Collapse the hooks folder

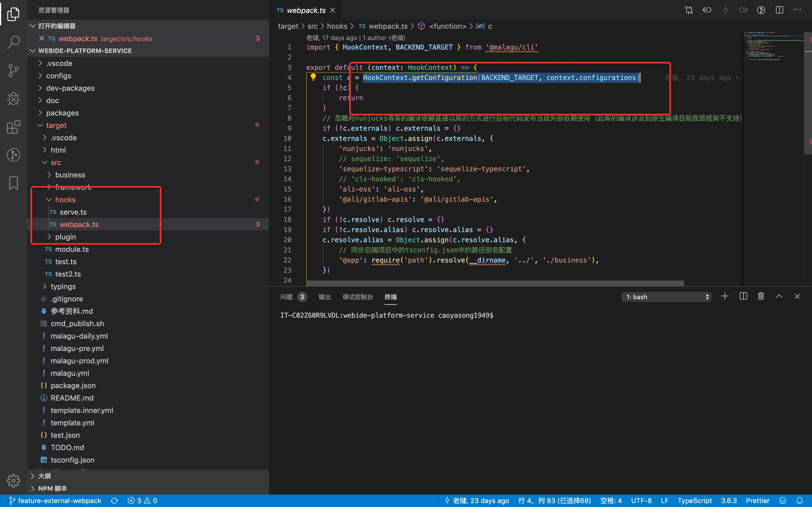coord(65,199)
